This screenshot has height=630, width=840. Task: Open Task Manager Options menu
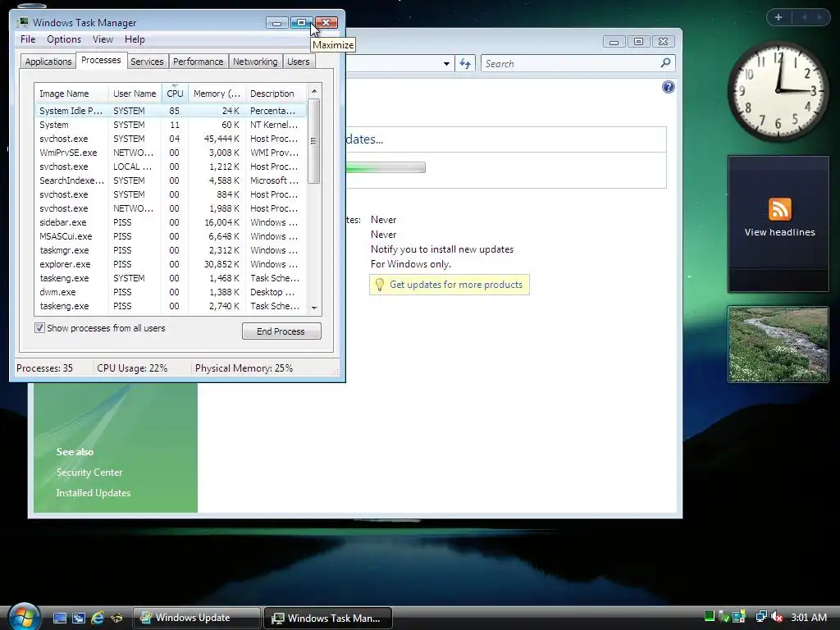[64, 39]
